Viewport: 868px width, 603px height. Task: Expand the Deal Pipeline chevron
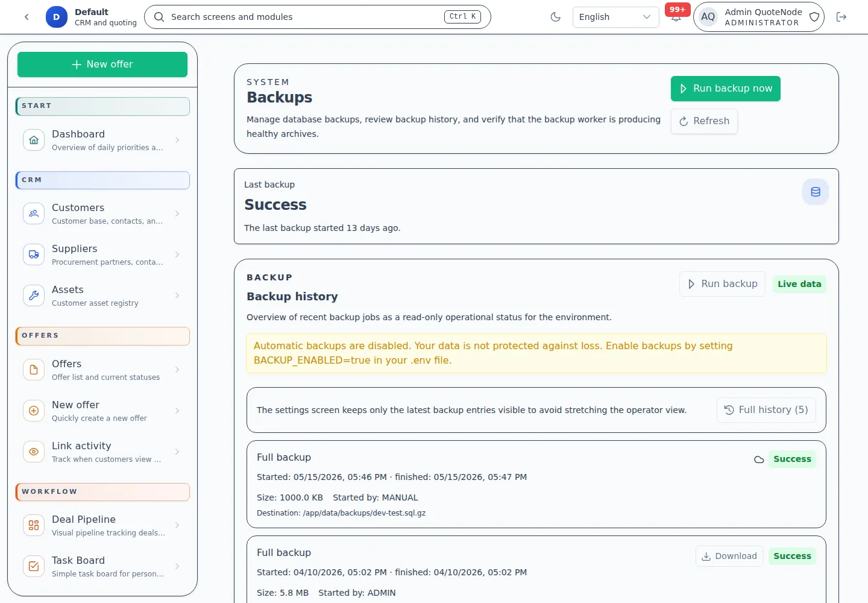pos(177,525)
